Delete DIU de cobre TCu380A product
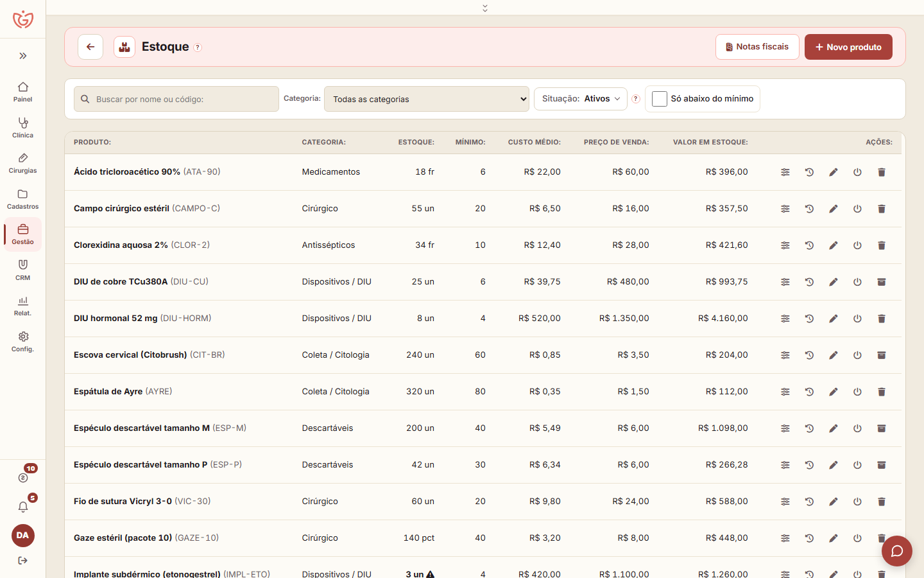This screenshot has height=578, width=924. point(881,282)
